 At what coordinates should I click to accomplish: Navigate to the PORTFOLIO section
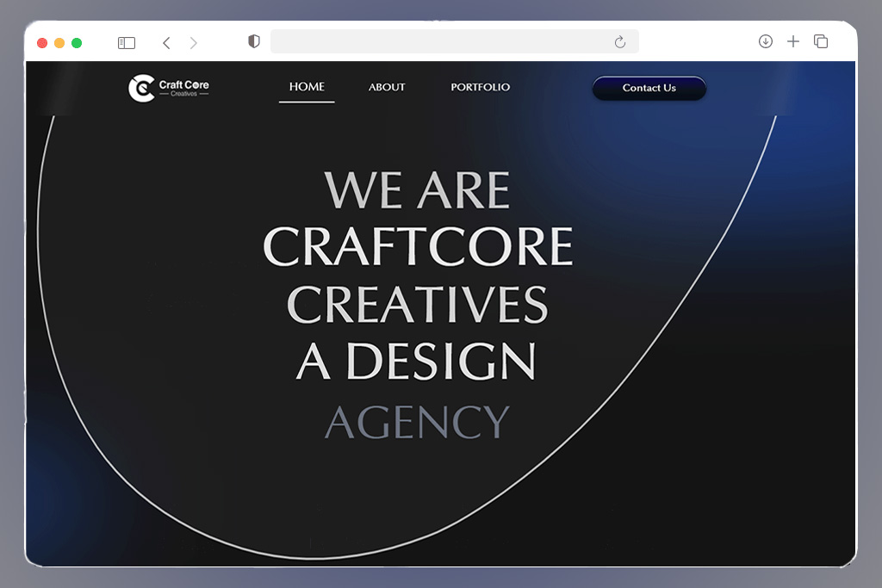pyautogui.click(x=480, y=87)
